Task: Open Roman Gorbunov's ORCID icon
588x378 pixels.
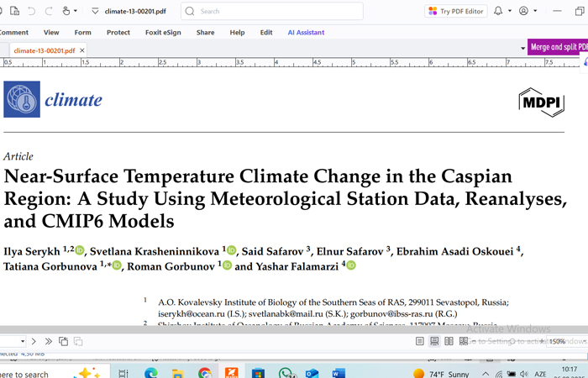Action: [x=228, y=265]
